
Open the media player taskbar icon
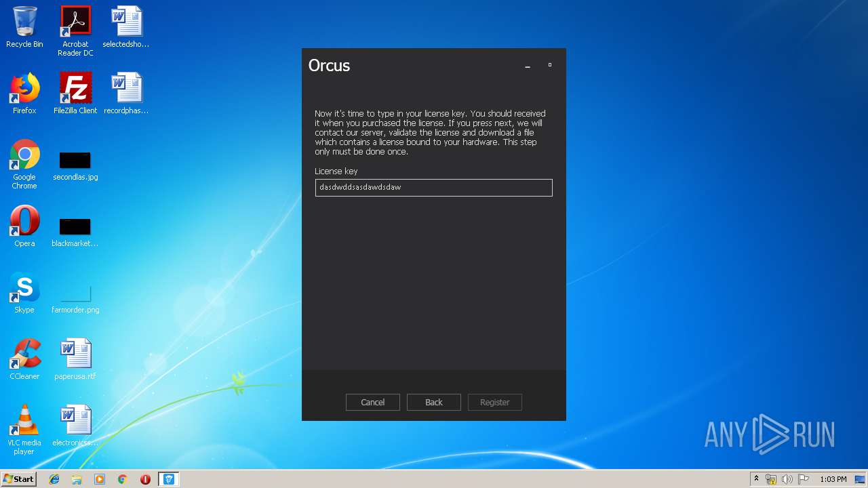pos(100,479)
